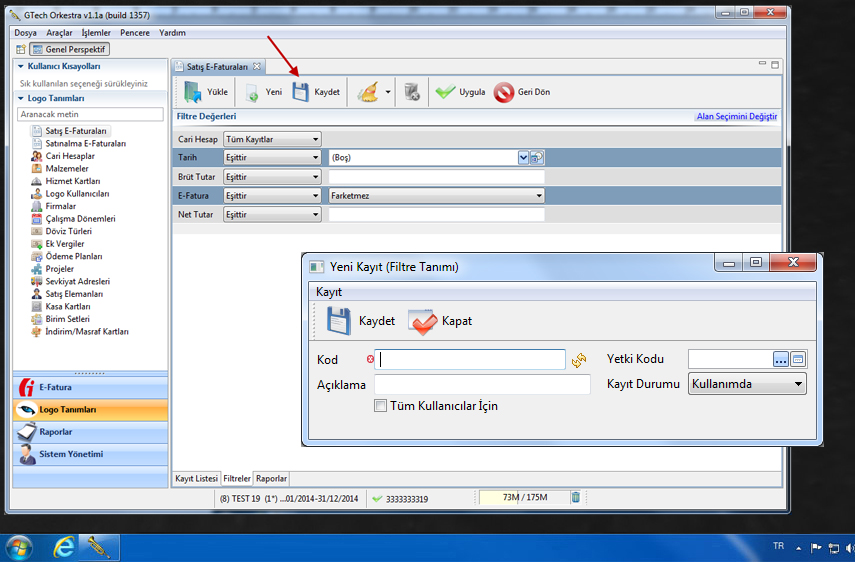Select Genel Perspektif button

click(69, 49)
